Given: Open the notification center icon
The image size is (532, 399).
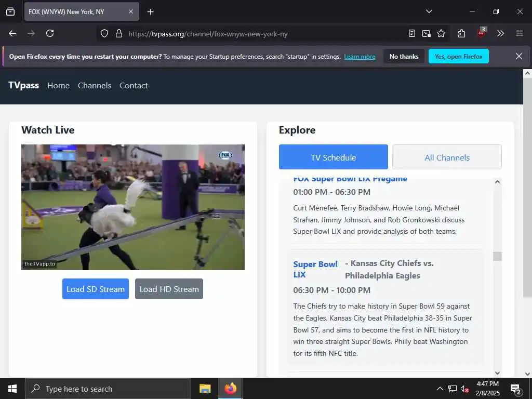Looking at the screenshot, I should pos(516,389).
